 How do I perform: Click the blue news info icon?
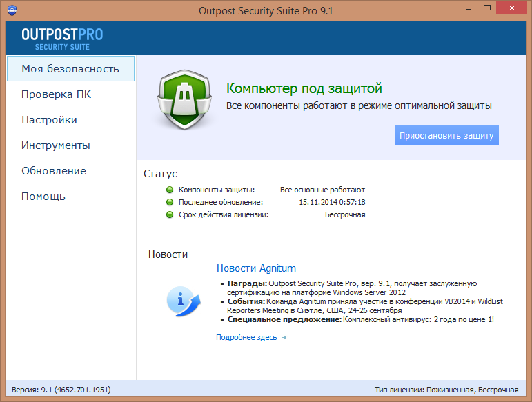(x=184, y=301)
